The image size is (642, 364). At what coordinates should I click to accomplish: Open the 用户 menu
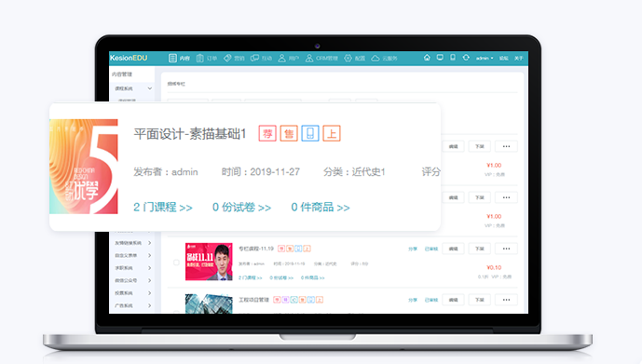point(288,58)
